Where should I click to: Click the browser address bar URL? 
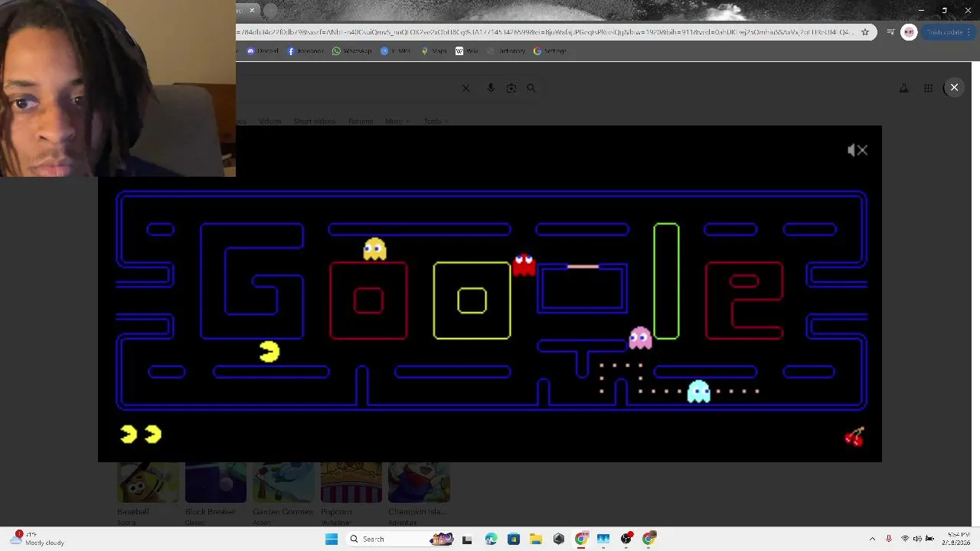pos(545,32)
